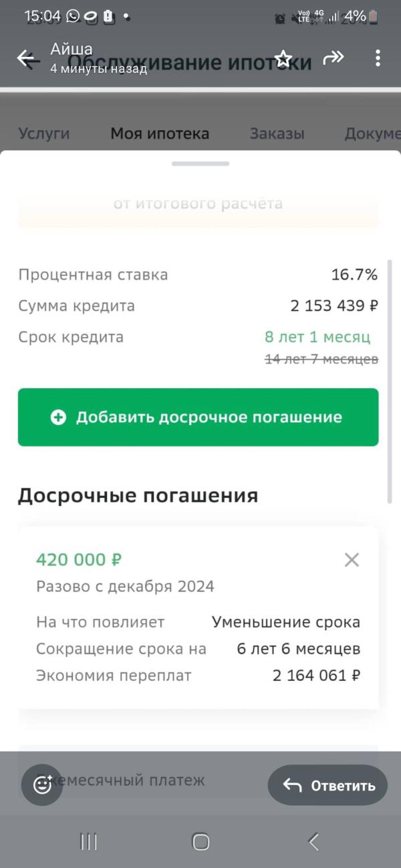Select the Моя ипотека tab

point(160,134)
